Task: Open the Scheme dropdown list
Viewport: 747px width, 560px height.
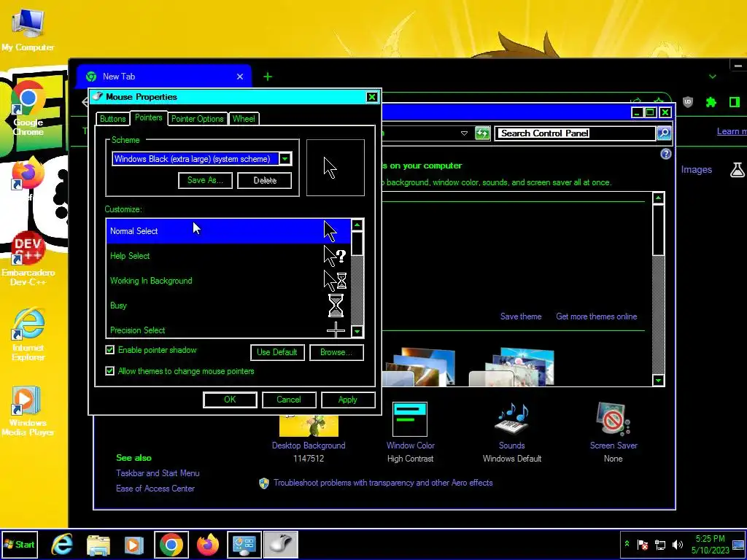Action: (x=285, y=158)
